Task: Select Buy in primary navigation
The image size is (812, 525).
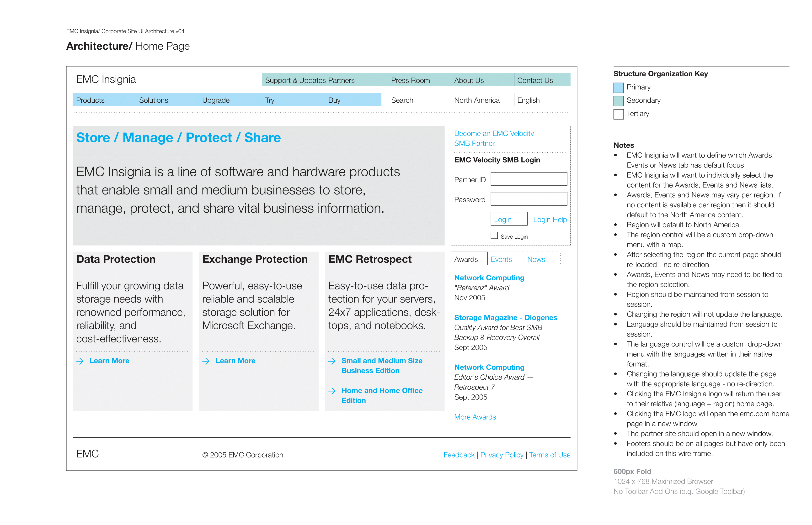Action: click(x=353, y=100)
